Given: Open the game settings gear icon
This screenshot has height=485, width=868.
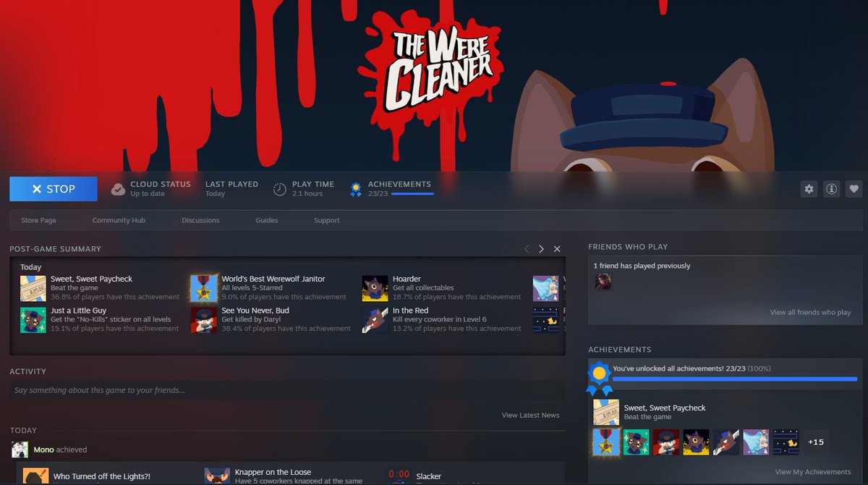Looking at the screenshot, I should pyautogui.click(x=809, y=189).
